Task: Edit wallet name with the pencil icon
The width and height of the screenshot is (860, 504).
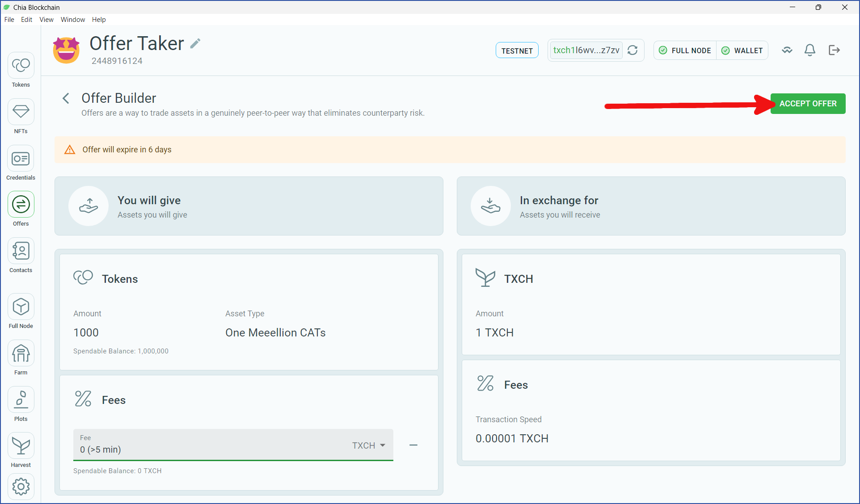Action: (195, 43)
